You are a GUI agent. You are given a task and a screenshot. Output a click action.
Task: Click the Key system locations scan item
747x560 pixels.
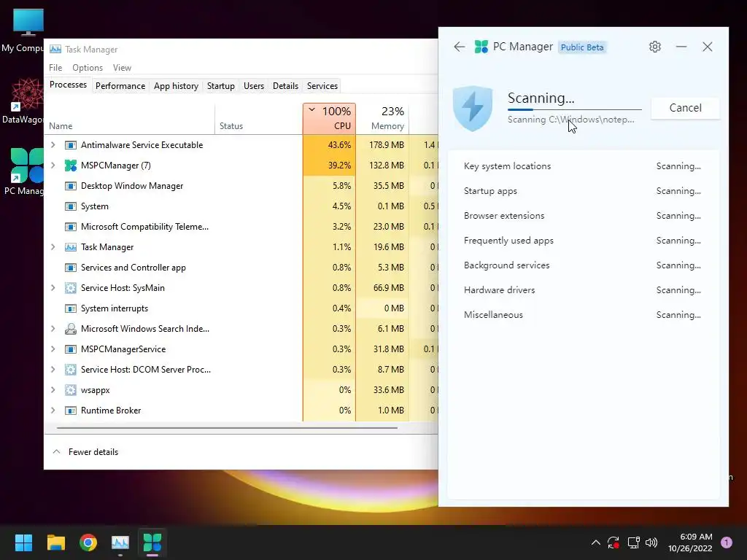[x=583, y=166]
